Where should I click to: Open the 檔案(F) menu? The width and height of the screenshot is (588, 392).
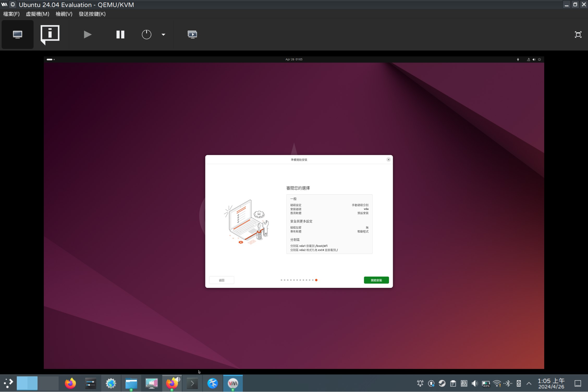[11, 14]
